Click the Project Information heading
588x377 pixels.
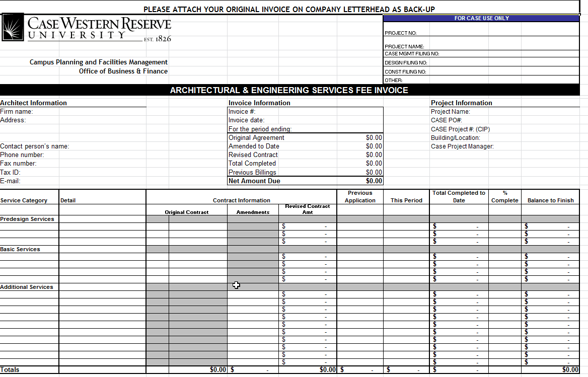point(461,103)
